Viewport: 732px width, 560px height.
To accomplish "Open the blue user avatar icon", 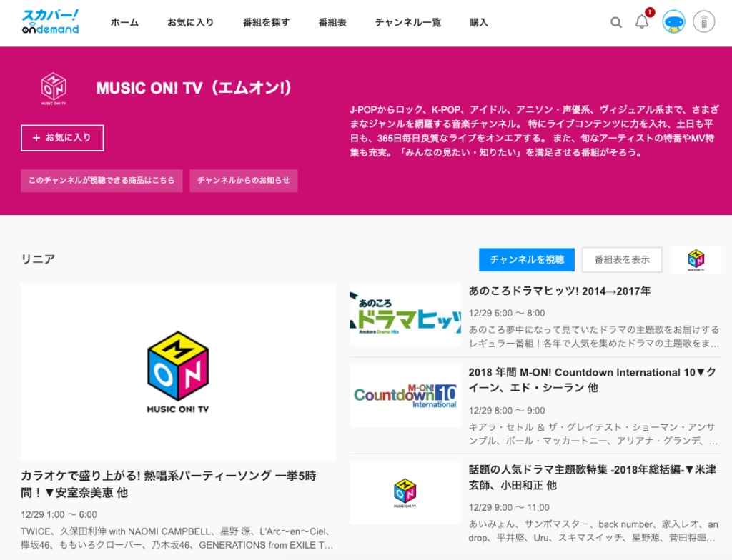I will (673, 22).
